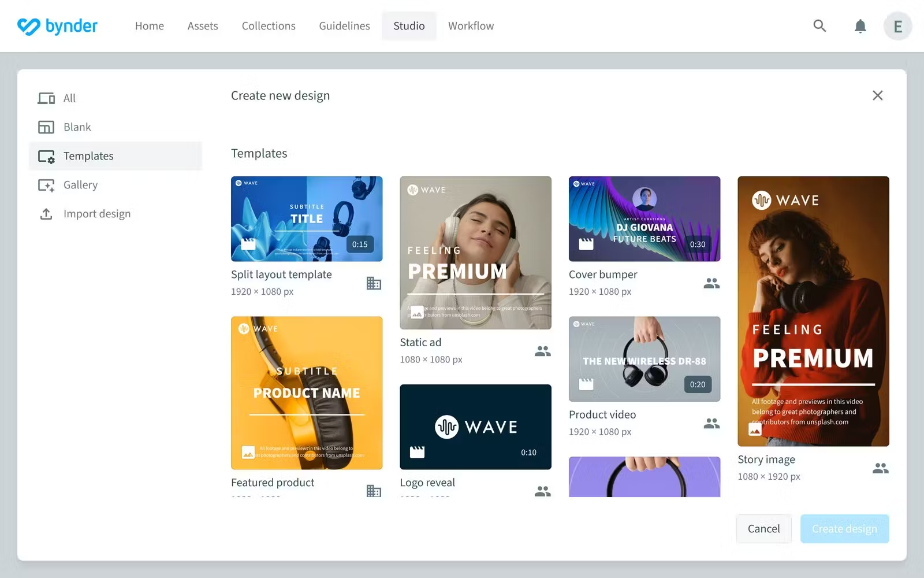Click the search magnifier icon

pos(819,26)
